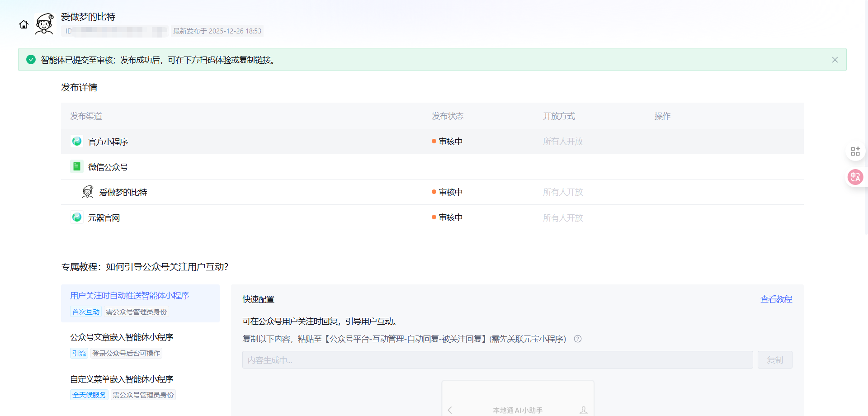Viewport: 868px width, 416px height.
Task: Click the green 微信公众号 channel icon
Action: 77,167
